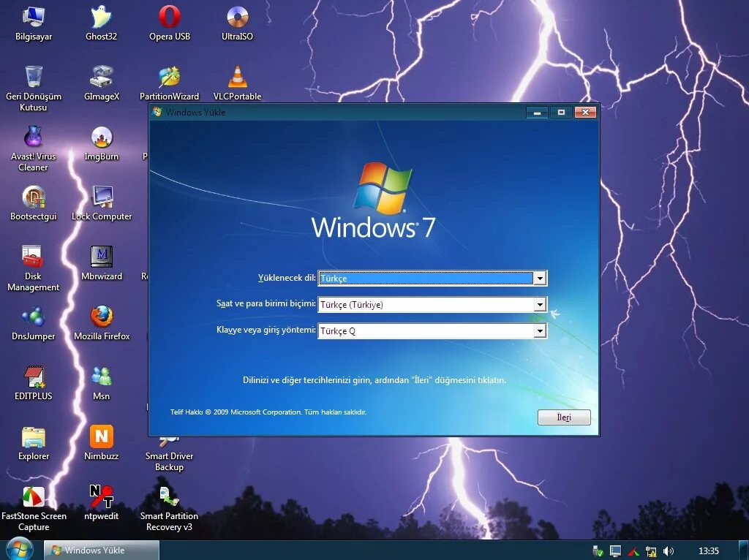Open the Klavye veya giriş yöntemi dropdown
Viewport: 749px width, 560px height.
[540, 331]
